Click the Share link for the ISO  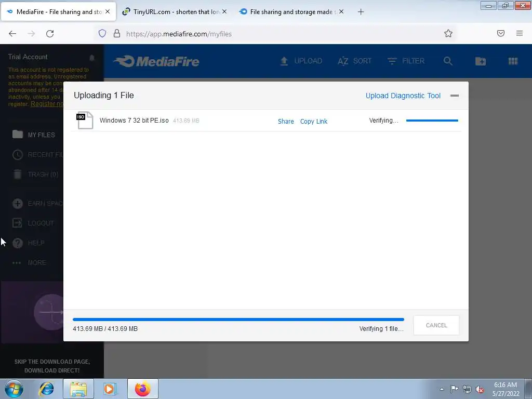(286, 121)
